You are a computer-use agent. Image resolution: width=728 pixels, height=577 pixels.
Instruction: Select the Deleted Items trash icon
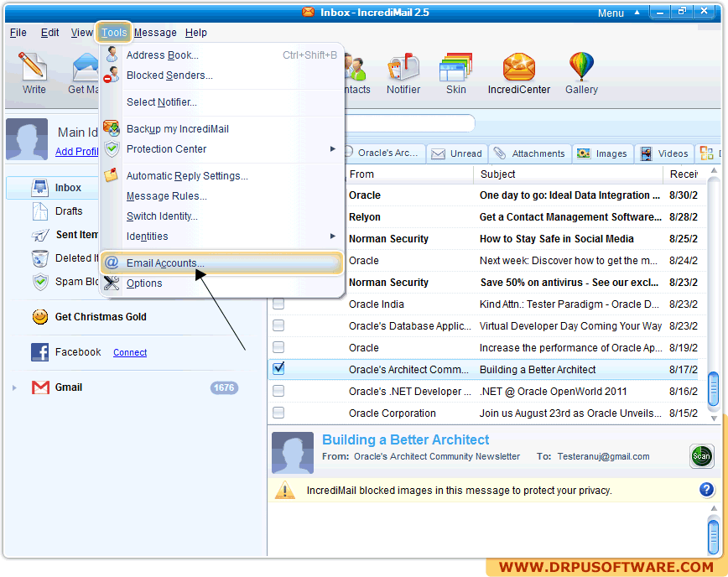click(x=40, y=258)
